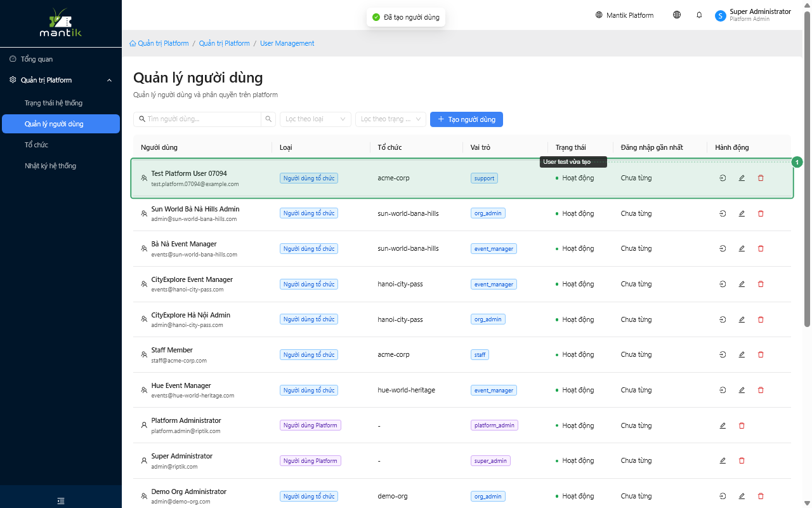The width and height of the screenshot is (812, 508).
Task: Click the hue-world-heritage organization cell
Action: [406, 390]
